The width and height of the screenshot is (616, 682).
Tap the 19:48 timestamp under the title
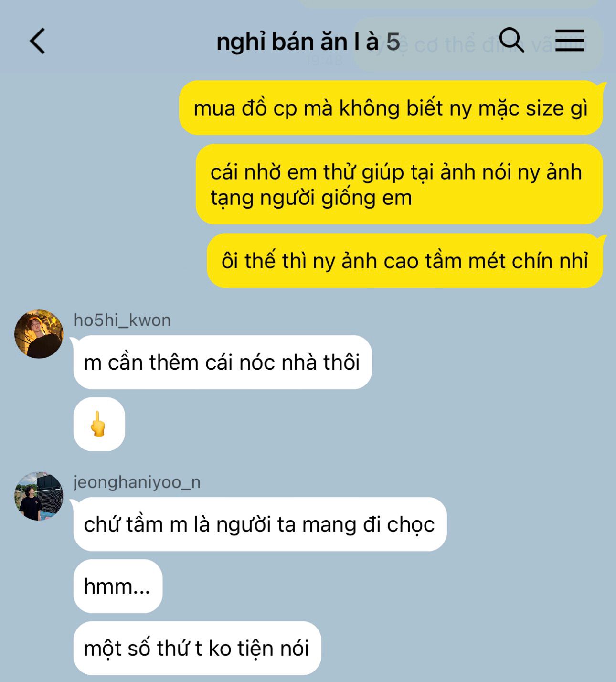pyautogui.click(x=324, y=60)
